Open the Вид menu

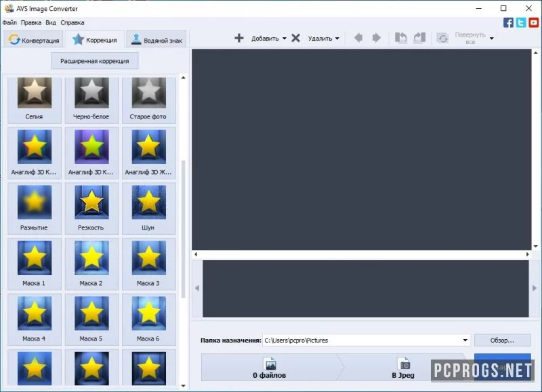(51, 23)
